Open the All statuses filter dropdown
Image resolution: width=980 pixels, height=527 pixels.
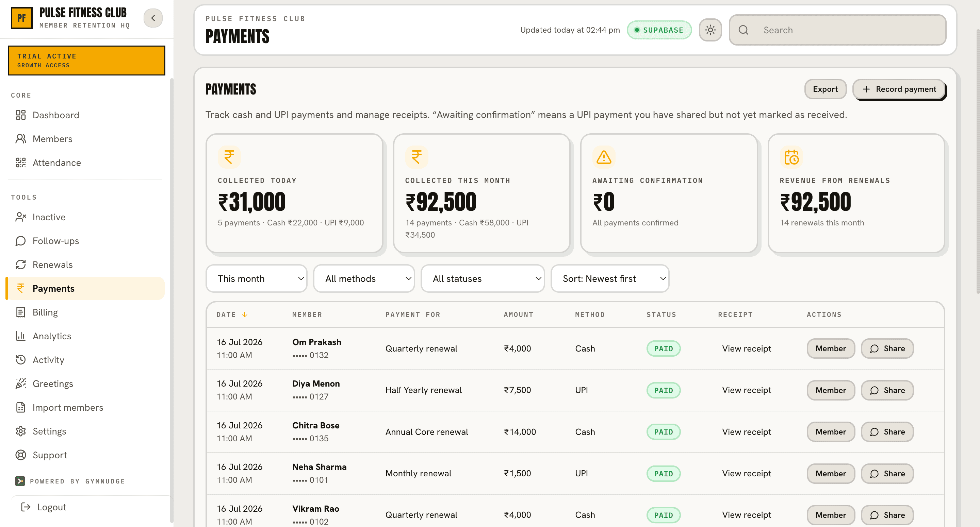pyautogui.click(x=483, y=279)
